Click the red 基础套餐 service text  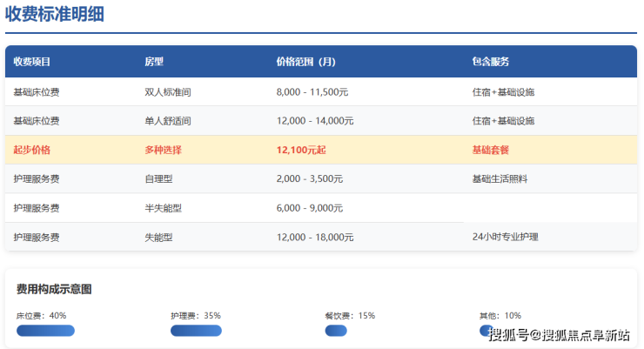point(490,150)
